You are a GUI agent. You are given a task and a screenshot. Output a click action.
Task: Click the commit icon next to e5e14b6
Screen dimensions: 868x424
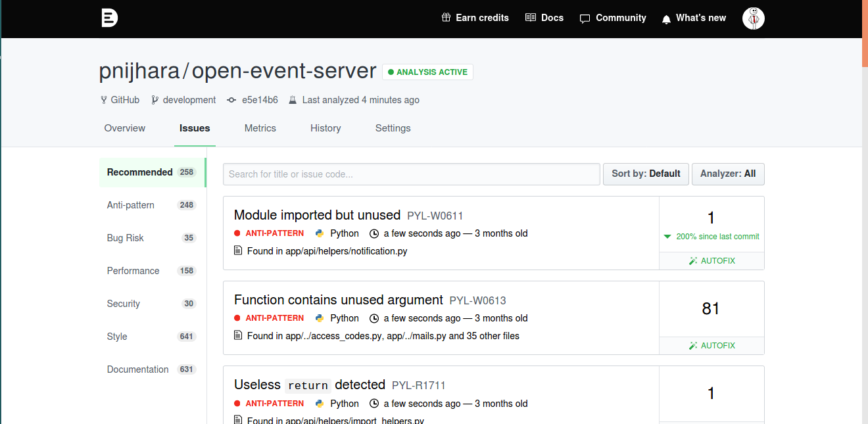click(231, 99)
